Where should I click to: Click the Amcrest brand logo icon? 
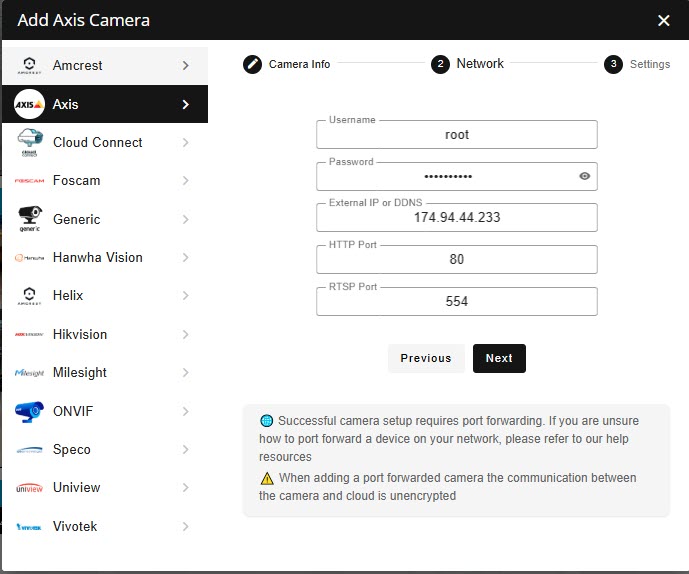(30, 66)
